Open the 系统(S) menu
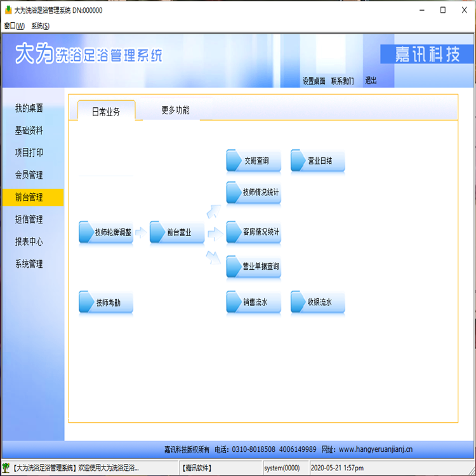 click(x=40, y=26)
